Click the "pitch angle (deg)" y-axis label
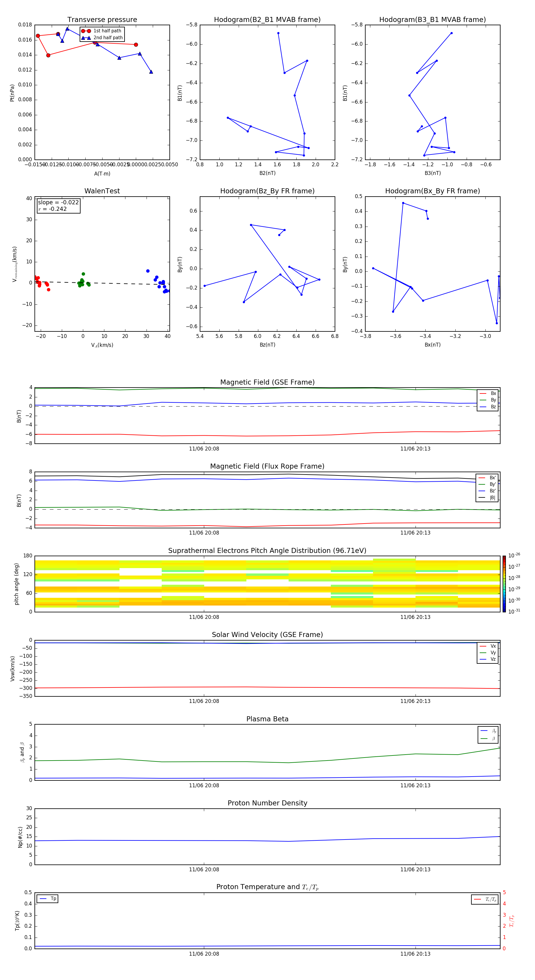The height and width of the screenshot is (980, 535). 16,584
